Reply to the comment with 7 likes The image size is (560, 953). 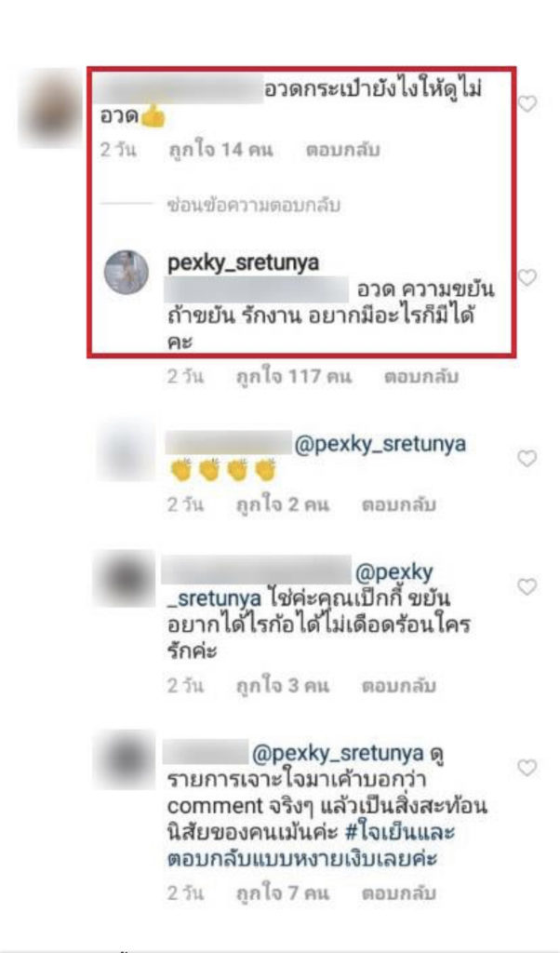pos(399,893)
